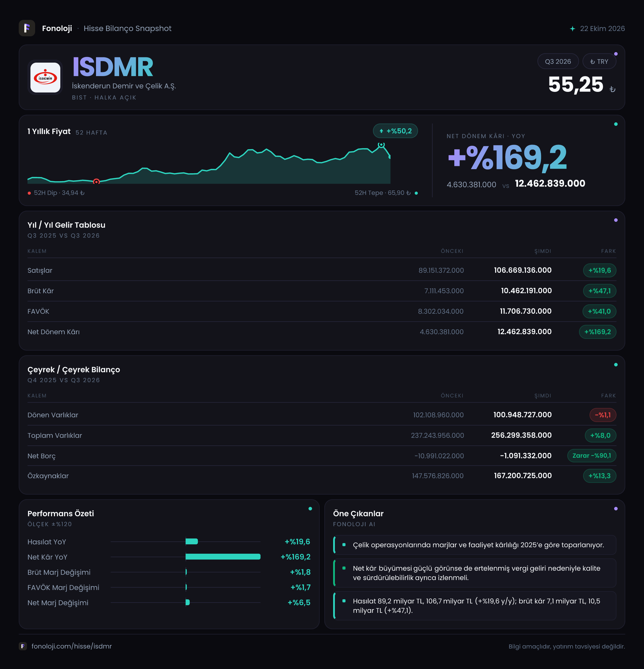Click the sparkle icon beside 22 Ekim 2026

click(572, 29)
